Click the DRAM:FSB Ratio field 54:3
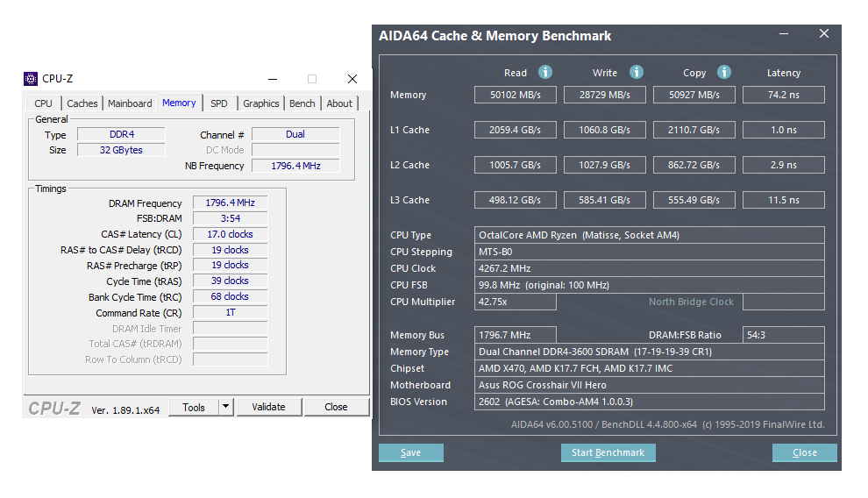 pos(783,335)
